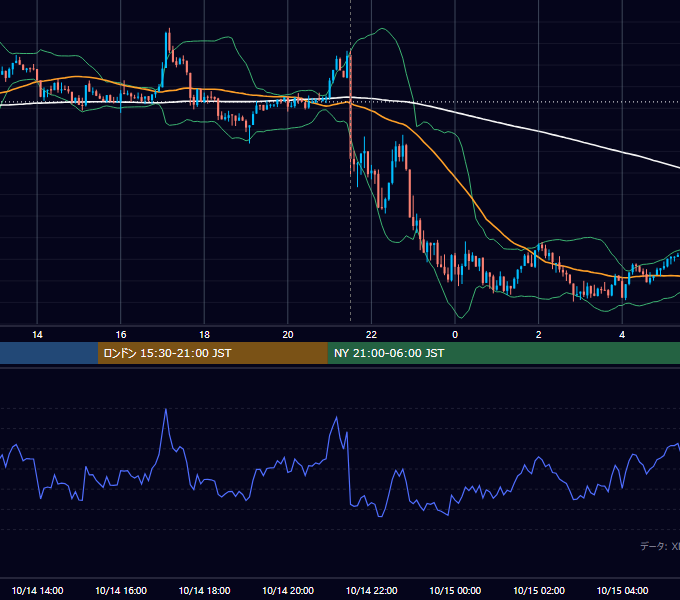The width and height of the screenshot is (680, 600).
Task: Click the 10/14 20:00 date label
Action: tap(288, 590)
